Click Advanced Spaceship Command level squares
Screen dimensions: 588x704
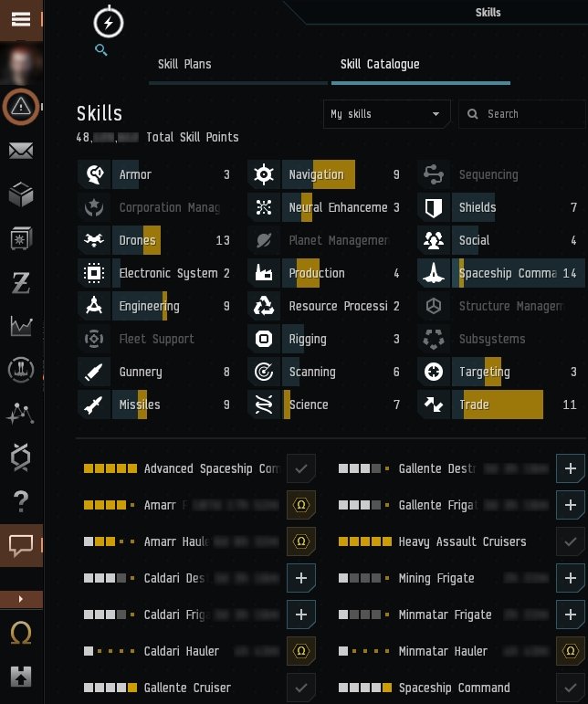[110, 468]
